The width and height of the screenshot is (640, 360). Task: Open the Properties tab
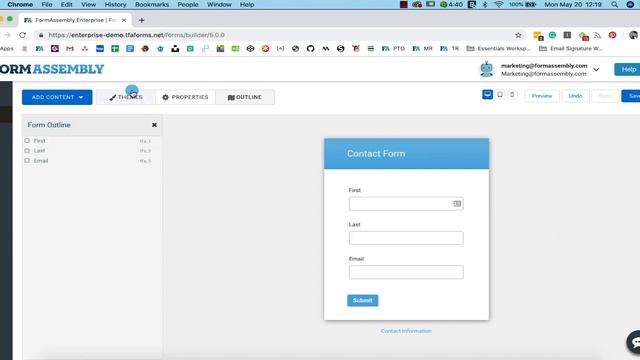click(x=185, y=97)
